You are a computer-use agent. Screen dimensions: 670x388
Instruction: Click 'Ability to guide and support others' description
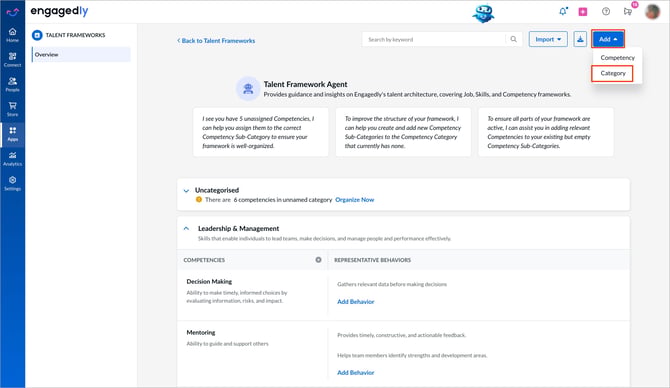[227, 344]
